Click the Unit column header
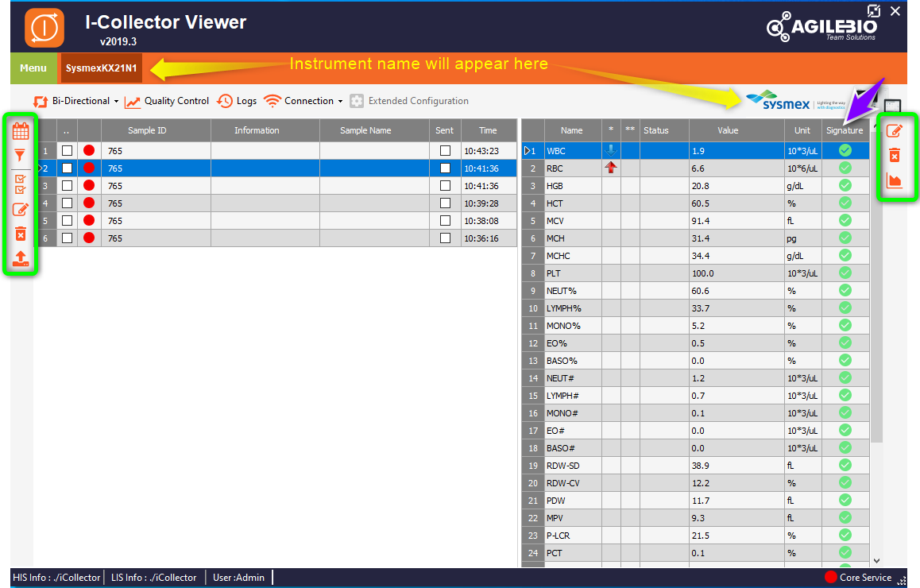Viewport: 920px width, 588px height. [x=803, y=130]
